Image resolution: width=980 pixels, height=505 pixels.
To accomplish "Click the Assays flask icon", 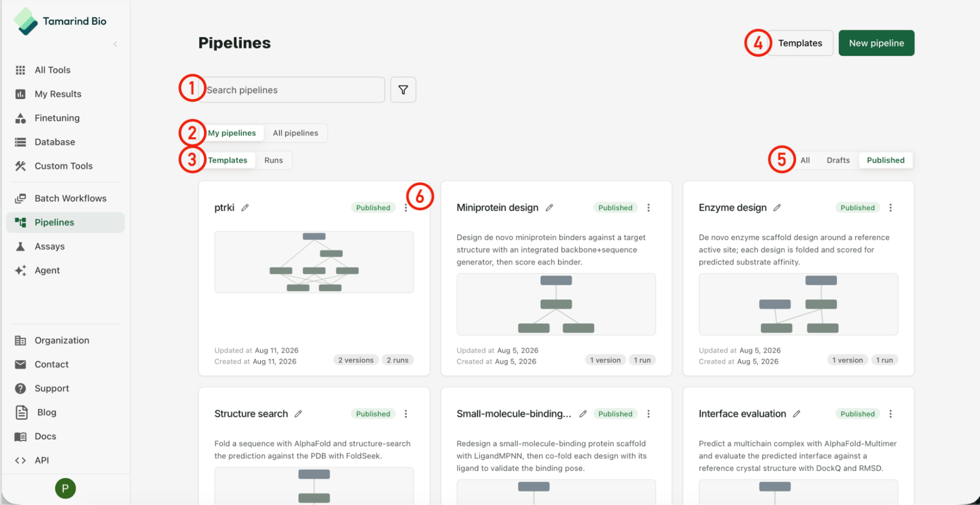I will tap(20, 246).
